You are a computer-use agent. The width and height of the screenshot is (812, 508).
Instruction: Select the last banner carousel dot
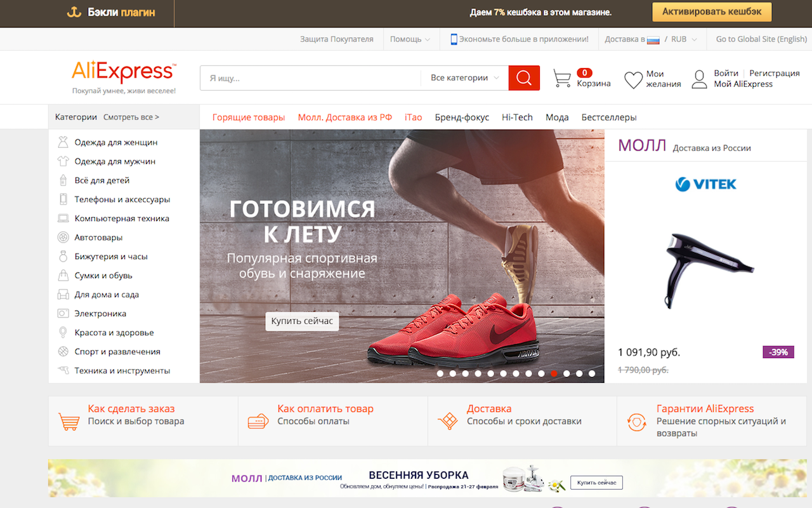coord(592,373)
